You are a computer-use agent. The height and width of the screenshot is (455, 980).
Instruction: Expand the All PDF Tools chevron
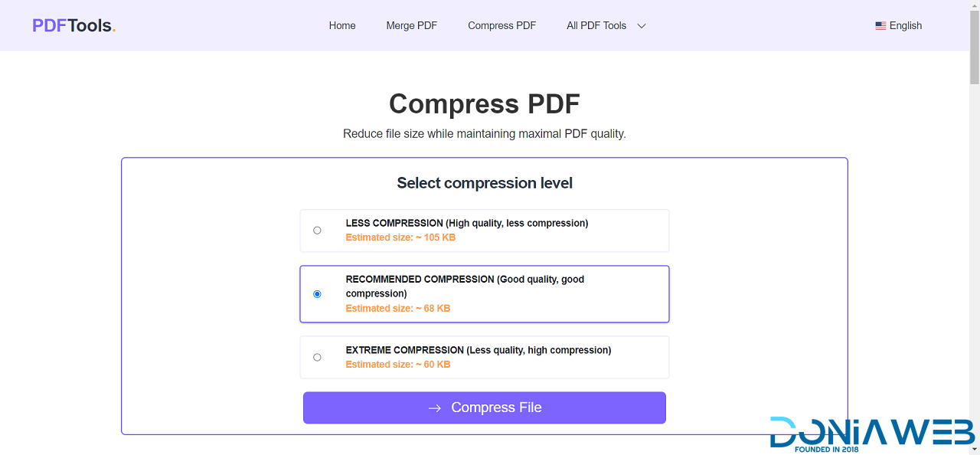[642, 25]
